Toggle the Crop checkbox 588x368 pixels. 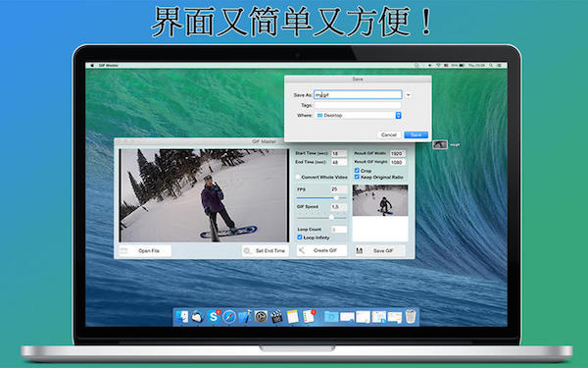[357, 171]
